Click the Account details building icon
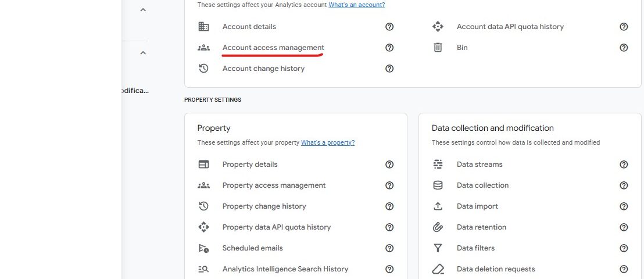The width and height of the screenshot is (644, 279). (203, 27)
